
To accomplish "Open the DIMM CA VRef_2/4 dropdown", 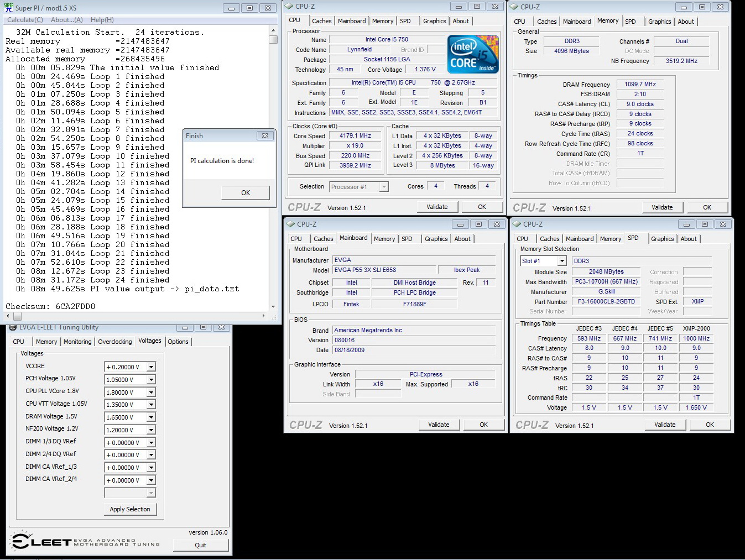I will [151, 480].
